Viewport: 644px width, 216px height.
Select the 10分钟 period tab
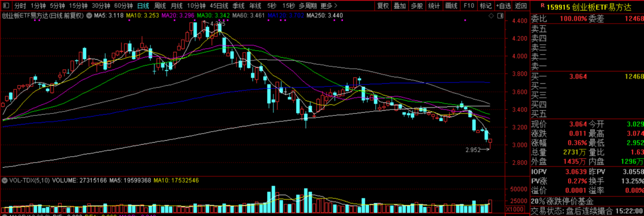pyautogui.click(x=196, y=6)
